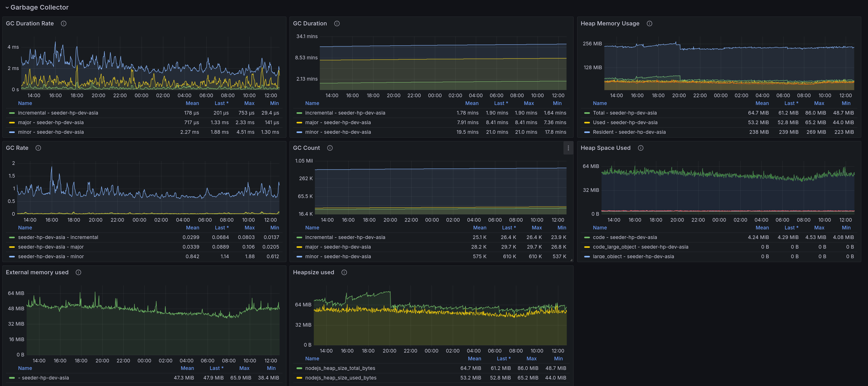Click Heap Space Used info icon
This screenshot has height=386, width=868.
640,148
